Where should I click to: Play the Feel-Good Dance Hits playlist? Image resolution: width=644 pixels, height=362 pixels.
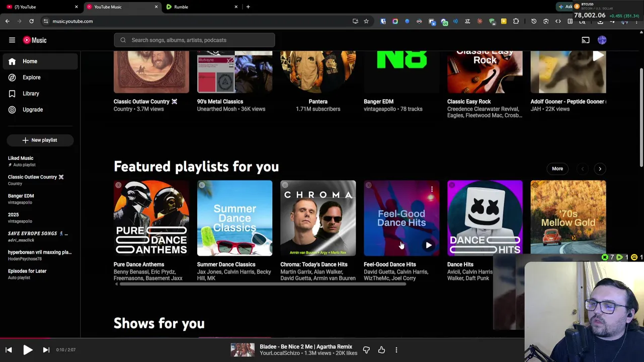click(x=429, y=245)
